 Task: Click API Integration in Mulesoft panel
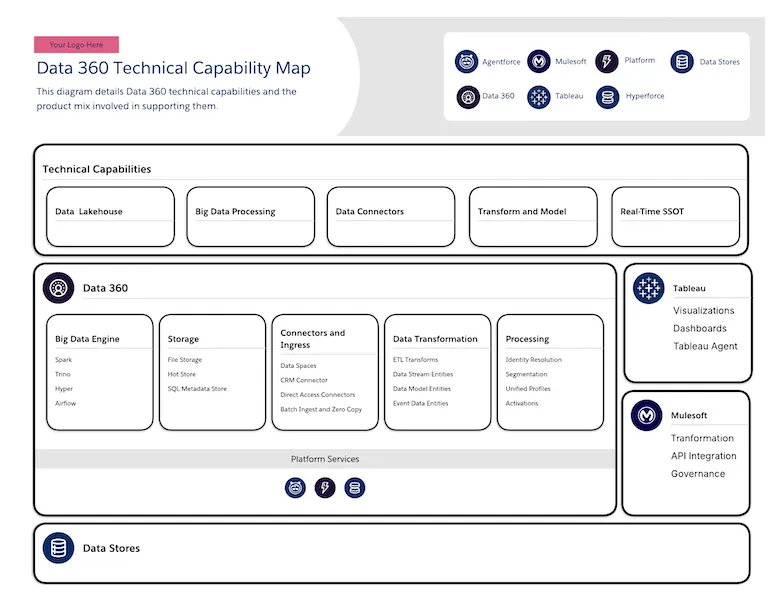click(704, 456)
